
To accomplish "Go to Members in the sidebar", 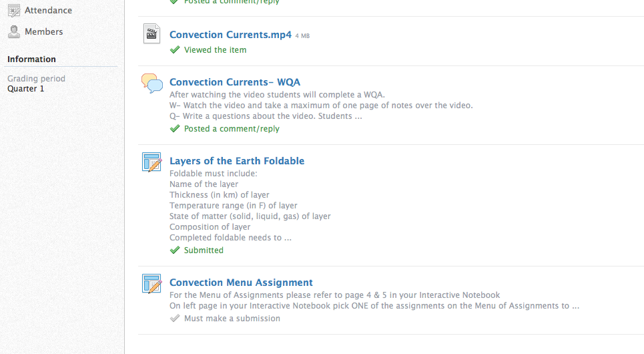I will [x=43, y=31].
